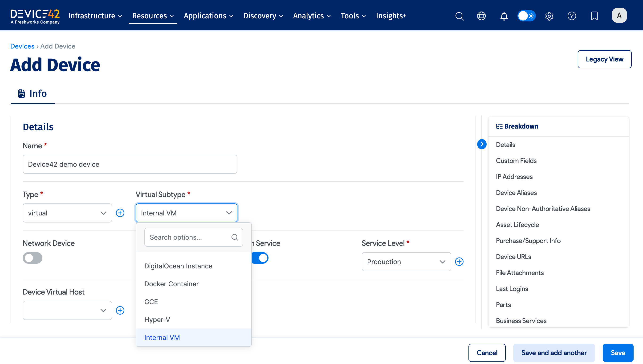Open settings gear icon
This screenshot has height=364, width=643.
549,16
